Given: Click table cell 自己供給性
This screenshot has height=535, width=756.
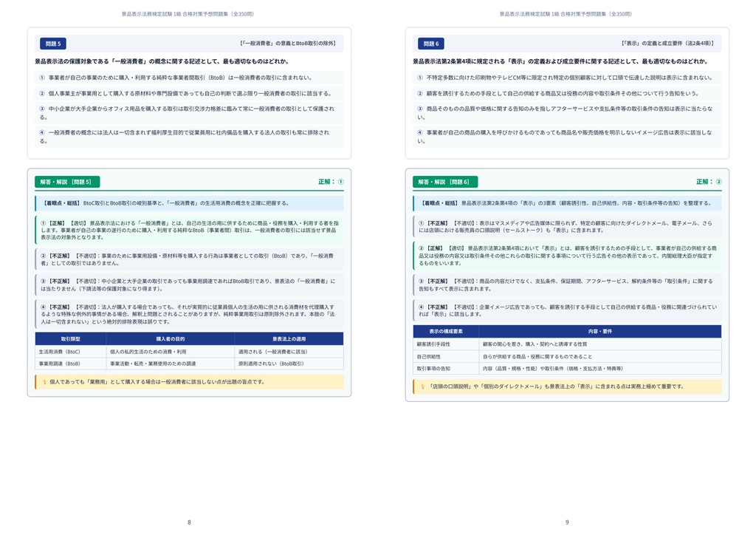Looking at the screenshot, I should [x=446, y=356].
